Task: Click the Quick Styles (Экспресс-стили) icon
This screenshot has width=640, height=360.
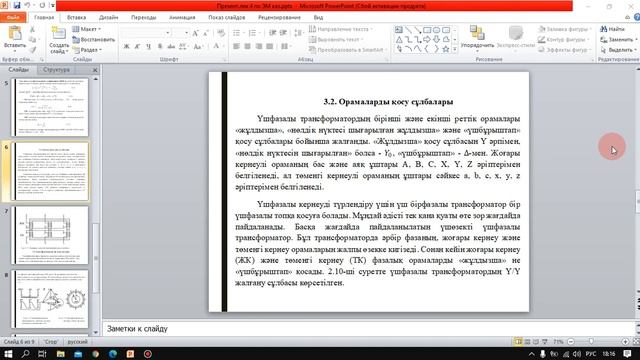Action: [516, 33]
